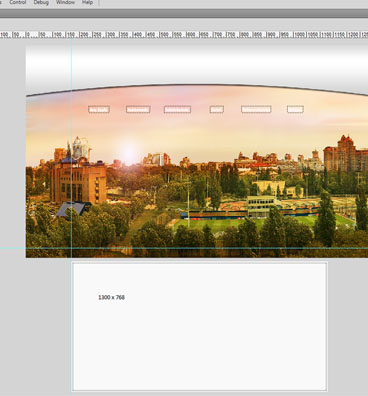
Task: Select the third navigation button on stage
Action: click(177, 109)
